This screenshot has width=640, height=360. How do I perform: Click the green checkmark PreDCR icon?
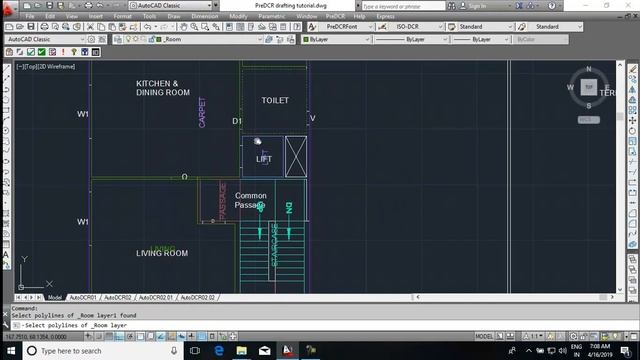(x=42, y=52)
